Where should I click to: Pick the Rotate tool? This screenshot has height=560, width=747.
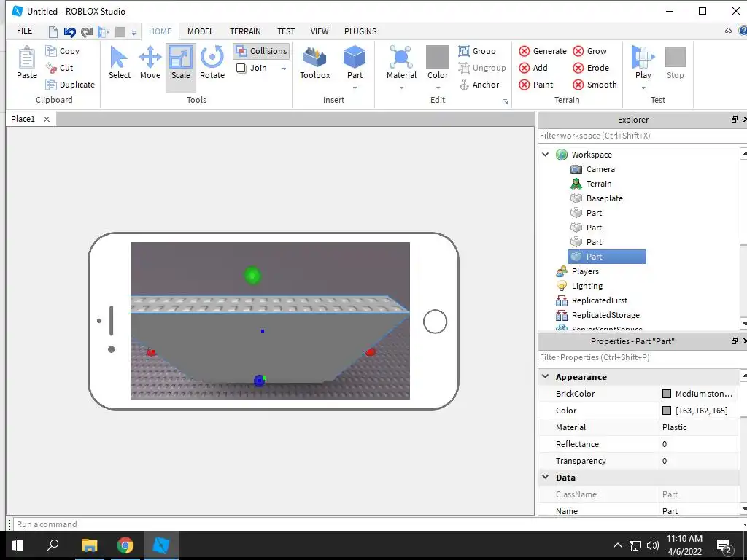[x=212, y=63]
